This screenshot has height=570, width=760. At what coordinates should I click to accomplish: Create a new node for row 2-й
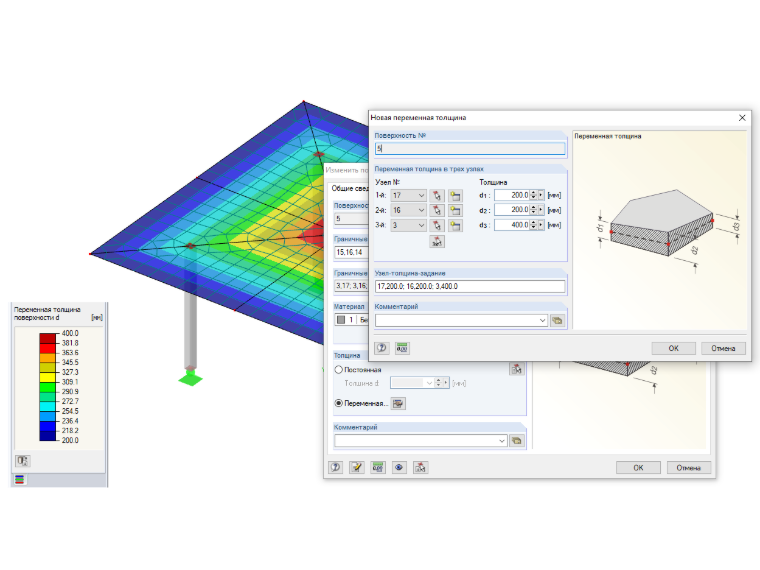(455, 210)
